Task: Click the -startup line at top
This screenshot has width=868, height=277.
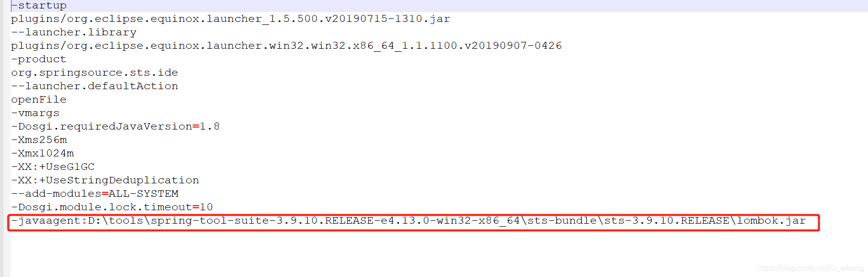Action: click(39, 5)
